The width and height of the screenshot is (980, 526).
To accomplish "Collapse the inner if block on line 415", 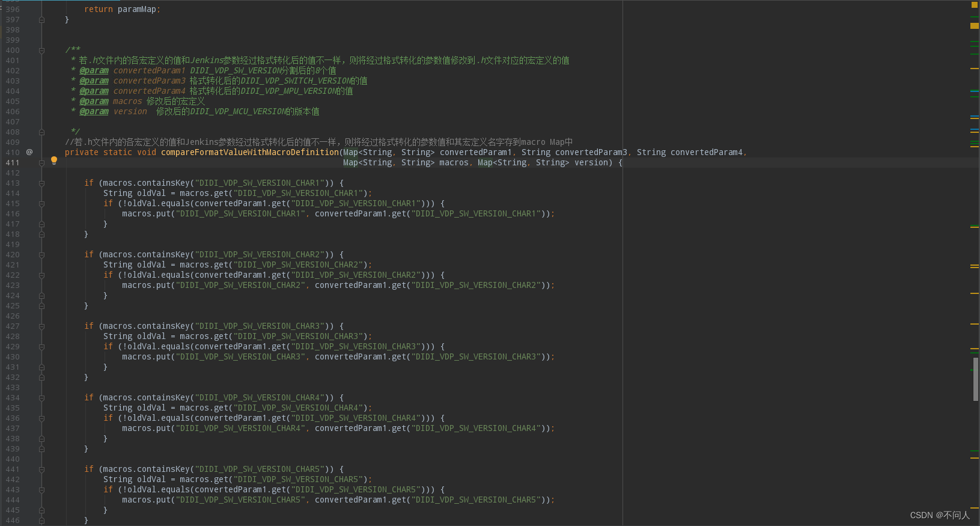I will pyautogui.click(x=41, y=204).
